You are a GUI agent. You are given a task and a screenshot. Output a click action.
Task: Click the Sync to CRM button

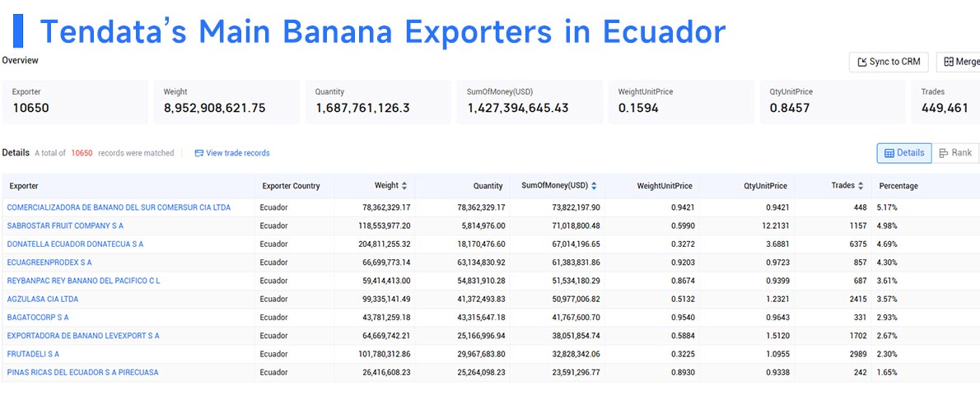[x=888, y=62]
